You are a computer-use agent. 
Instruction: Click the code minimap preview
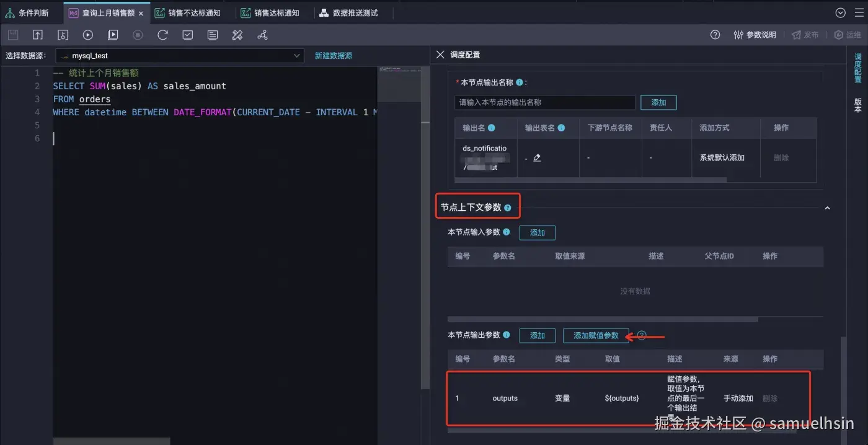(399, 84)
